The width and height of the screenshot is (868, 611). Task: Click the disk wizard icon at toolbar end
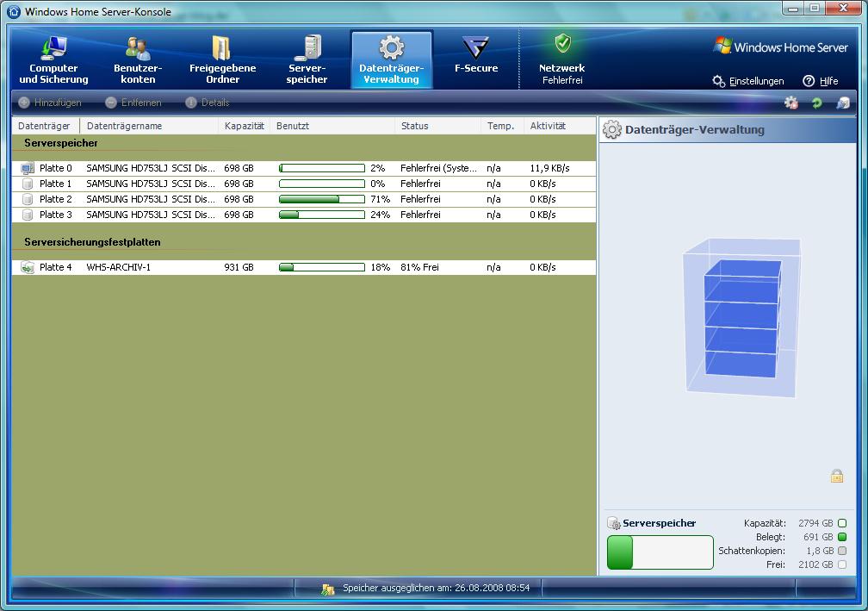pyautogui.click(x=842, y=103)
